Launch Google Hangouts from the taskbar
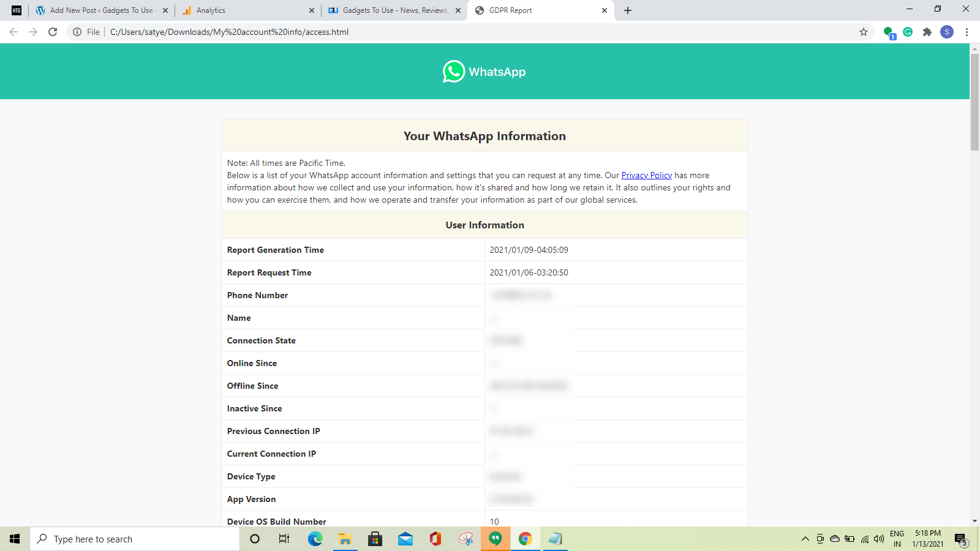 point(495,539)
